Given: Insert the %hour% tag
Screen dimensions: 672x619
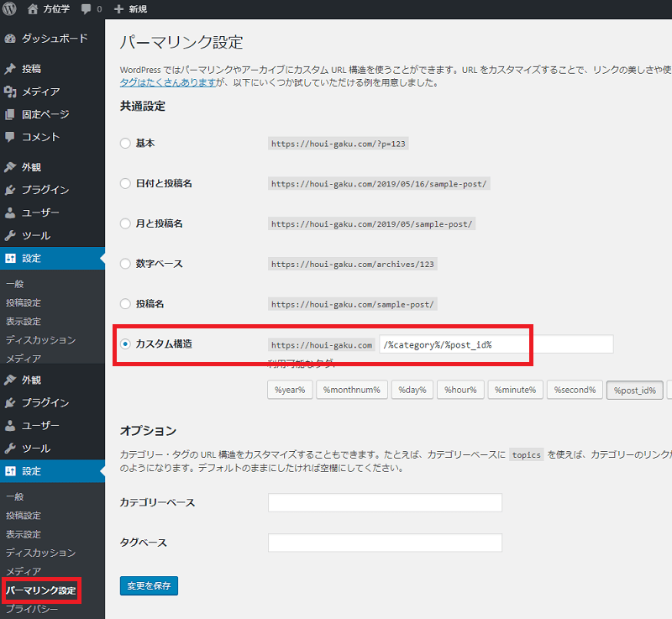Looking at the screenshot, I should 460,390.
